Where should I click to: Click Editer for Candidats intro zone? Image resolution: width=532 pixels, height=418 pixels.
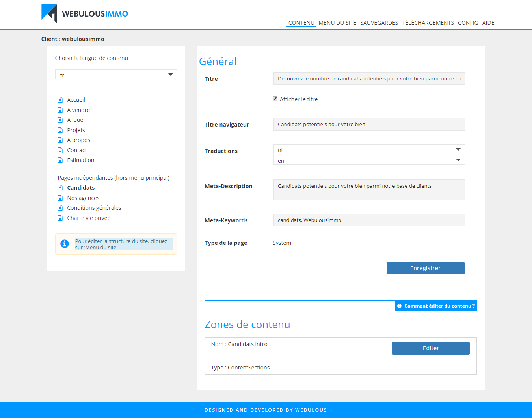click(x=431, y=348)
